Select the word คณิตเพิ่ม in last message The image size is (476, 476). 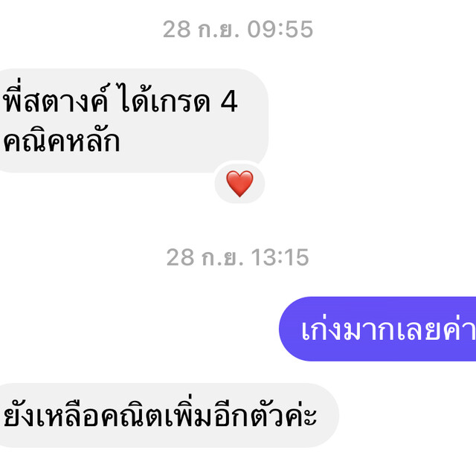(x=157, y=414)
